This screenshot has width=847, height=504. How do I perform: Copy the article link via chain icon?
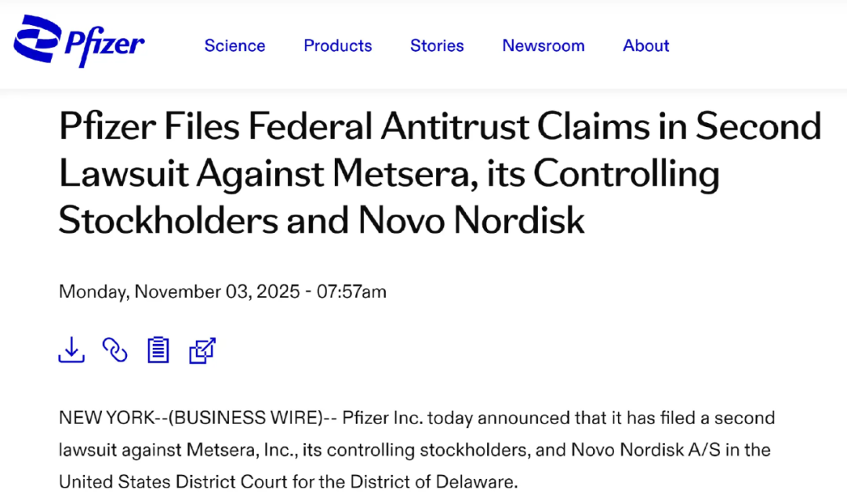(115, 350)
